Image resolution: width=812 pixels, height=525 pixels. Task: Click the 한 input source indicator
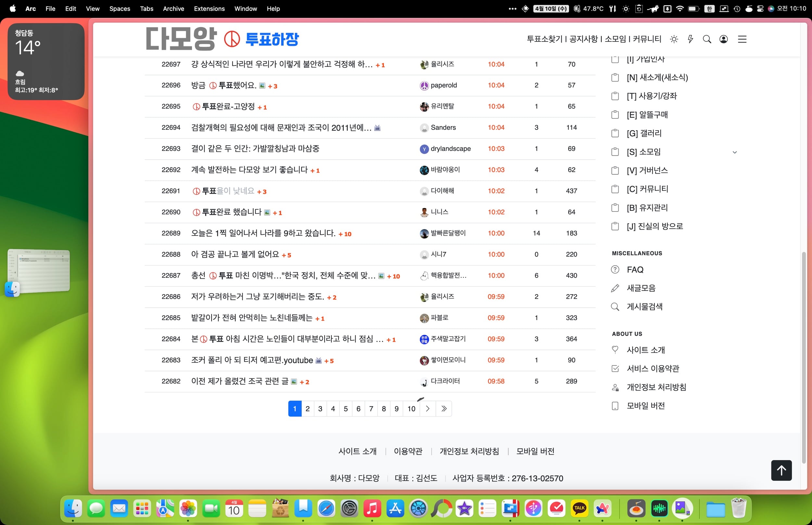click(709, 8)
